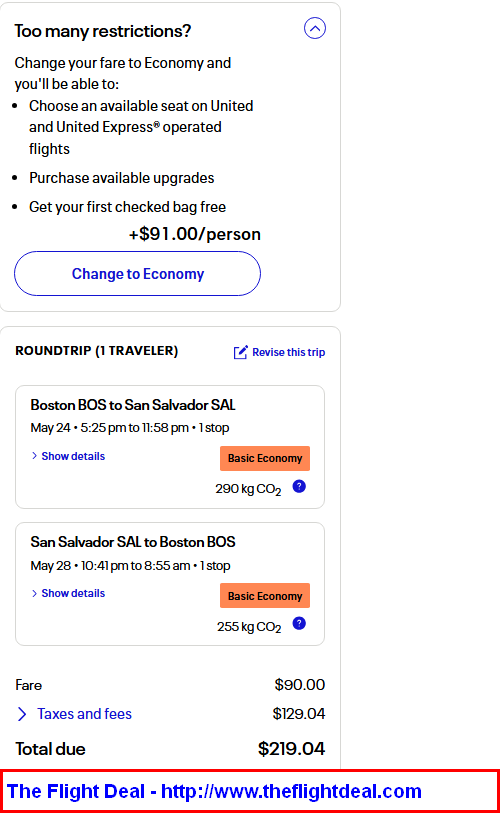Show details for San Salvador to Boston
This screenshot has height=813, width=500.
[73, 593]
